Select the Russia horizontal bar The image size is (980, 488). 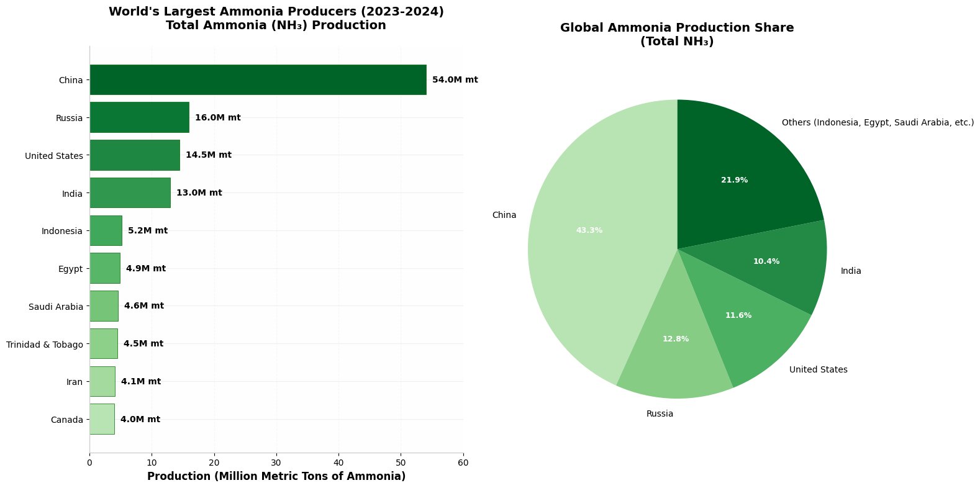tap(139, 117)
